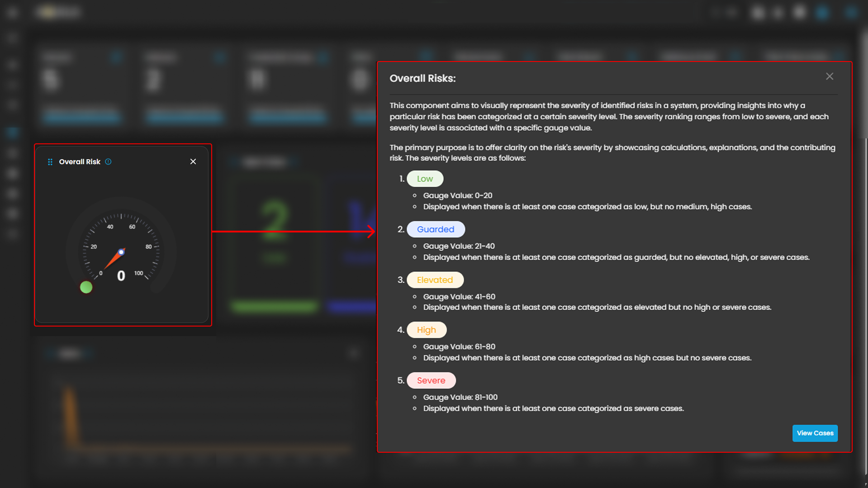Viewport: 868px width, 488px height.
Task: Click the green indicator dot on the gauge
Action: tap(86, 287)
